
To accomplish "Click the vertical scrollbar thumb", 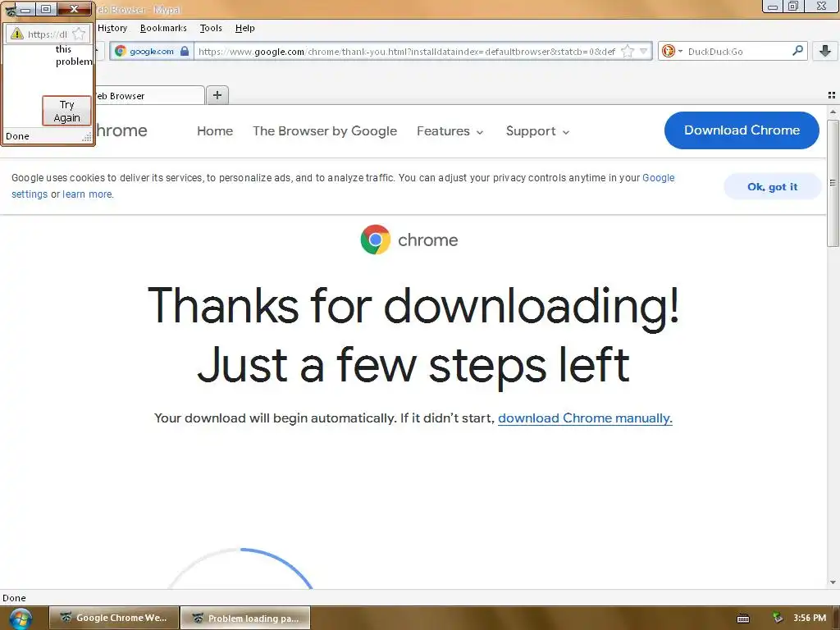I will 833,183.
